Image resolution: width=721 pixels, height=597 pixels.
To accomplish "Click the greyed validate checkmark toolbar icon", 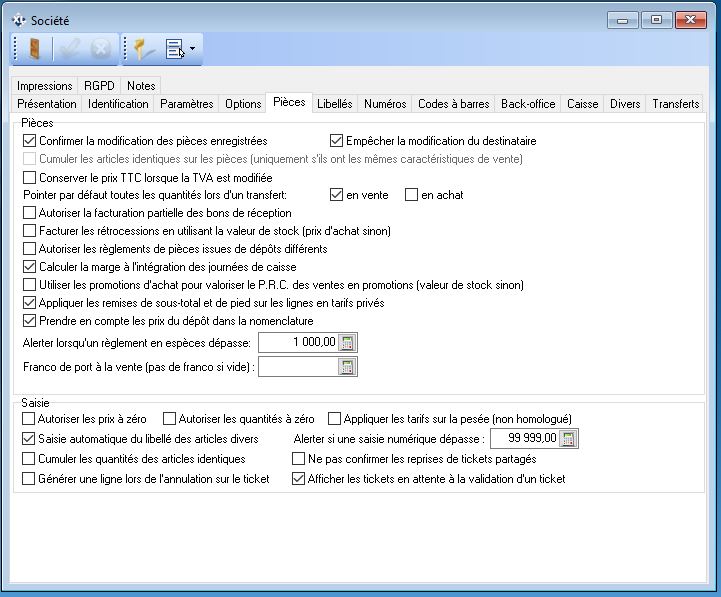I will click(x=70, y=48).
